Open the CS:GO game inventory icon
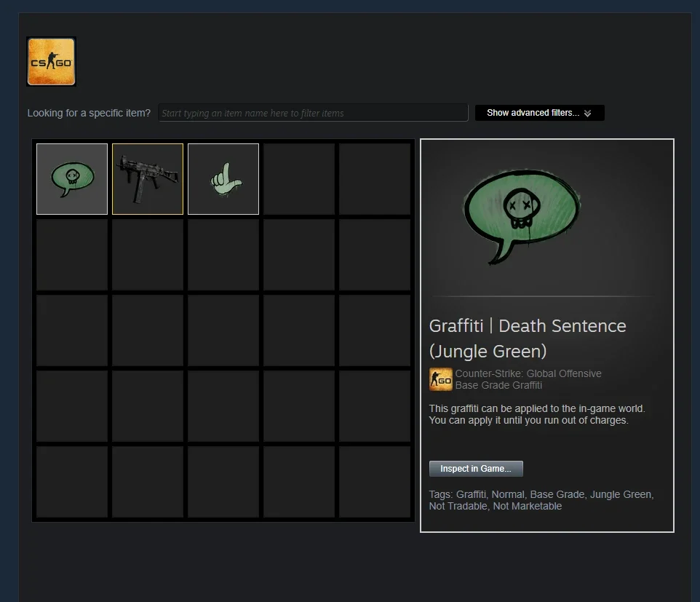700x602 pixels. (52, 62)
